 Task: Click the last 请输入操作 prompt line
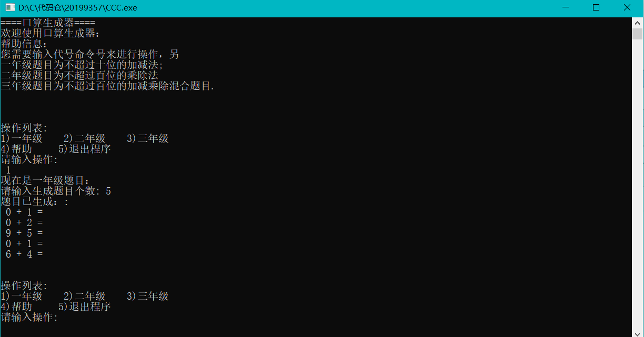pos(29,317)
